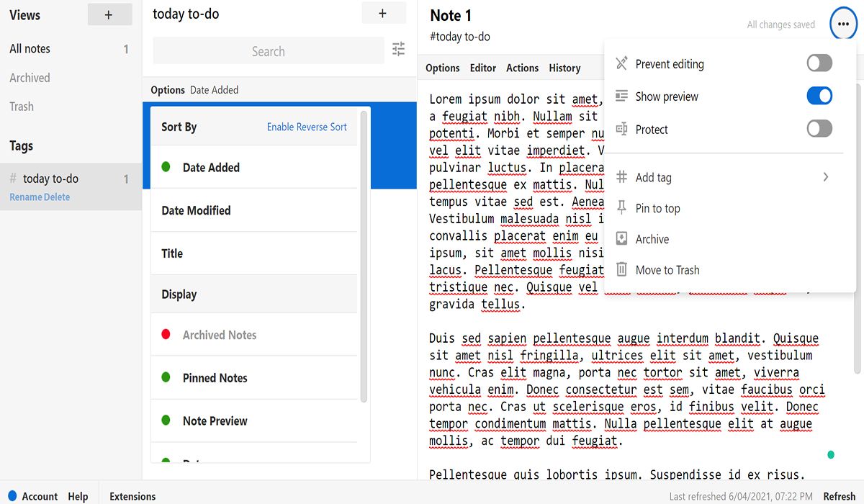Click the Pin to top pin icon

[621, 208]
